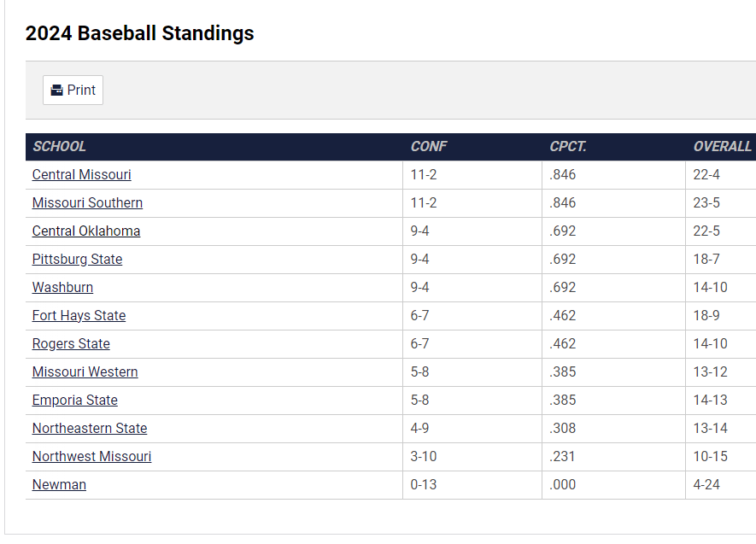This screenshot has width=756, height=544.
Task: Open the Central Missouri team link
Action: pyautogui.click(x=82, y=175)
